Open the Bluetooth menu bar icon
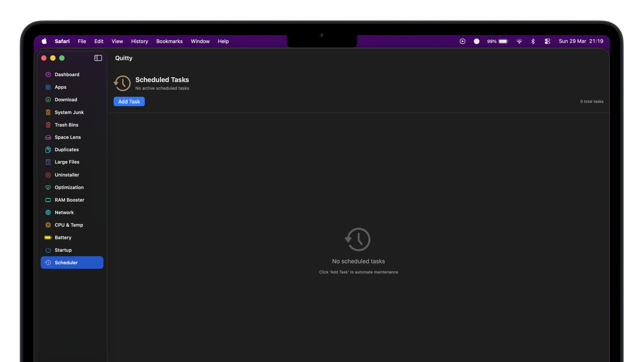 point(533,41)
